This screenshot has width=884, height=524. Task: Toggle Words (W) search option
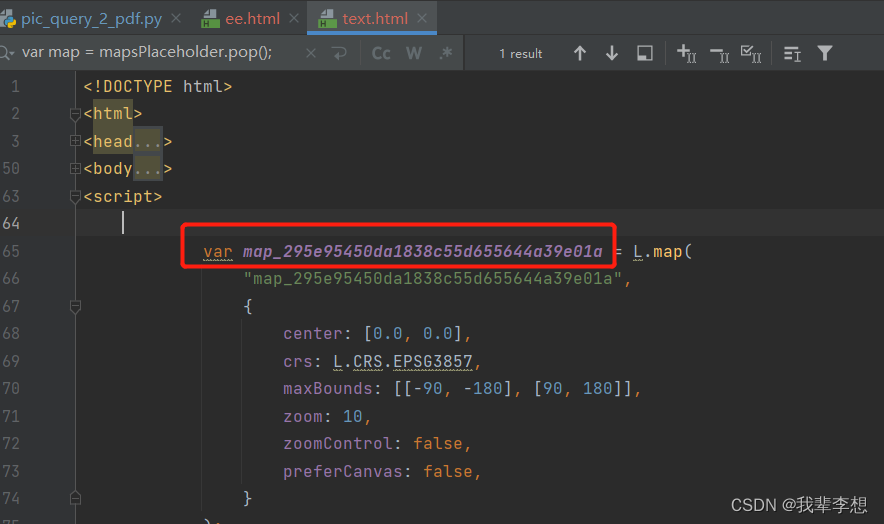point(414,53)
